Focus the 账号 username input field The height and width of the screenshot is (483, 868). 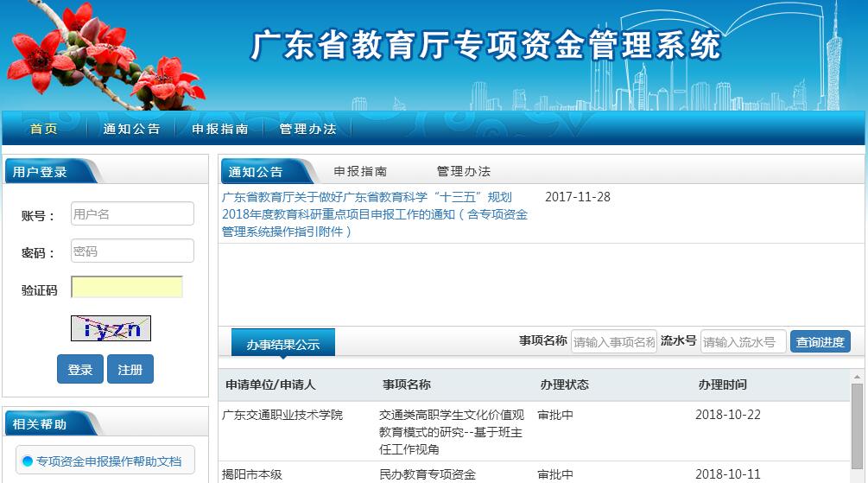coord(132,213)
